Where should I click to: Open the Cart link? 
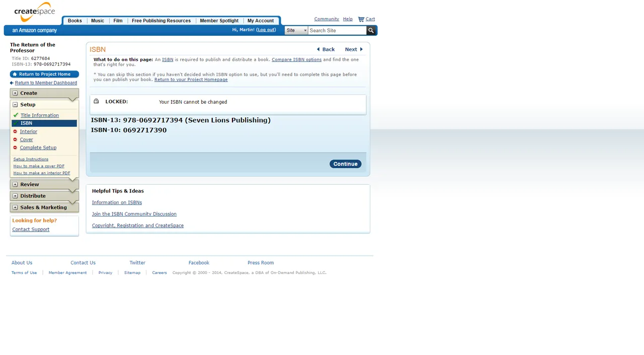pyautogui.click(x=370, y=19)
